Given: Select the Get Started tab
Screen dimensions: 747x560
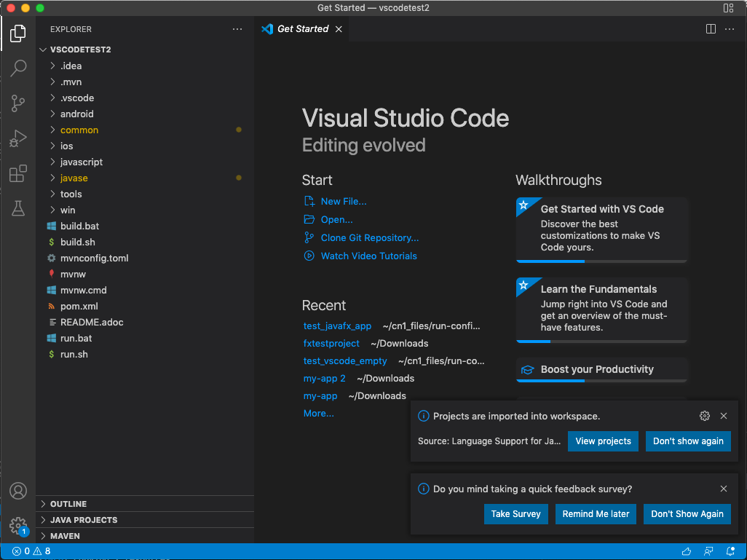Looking at the screenshot, I should tap(302, 29).
